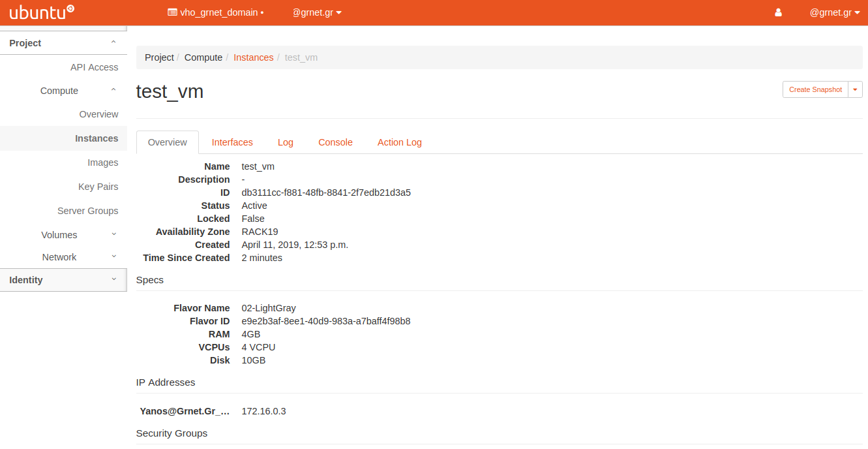Expand the Network sidebar group
The image size is (868, 449).
click(x=78, y=257)
